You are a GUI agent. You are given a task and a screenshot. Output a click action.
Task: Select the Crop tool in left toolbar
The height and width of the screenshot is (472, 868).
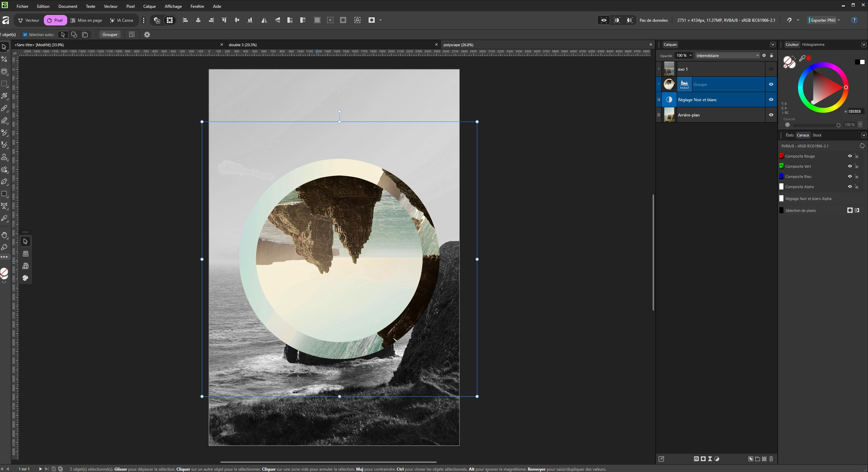pyautogui.click(x=4, y=59)
